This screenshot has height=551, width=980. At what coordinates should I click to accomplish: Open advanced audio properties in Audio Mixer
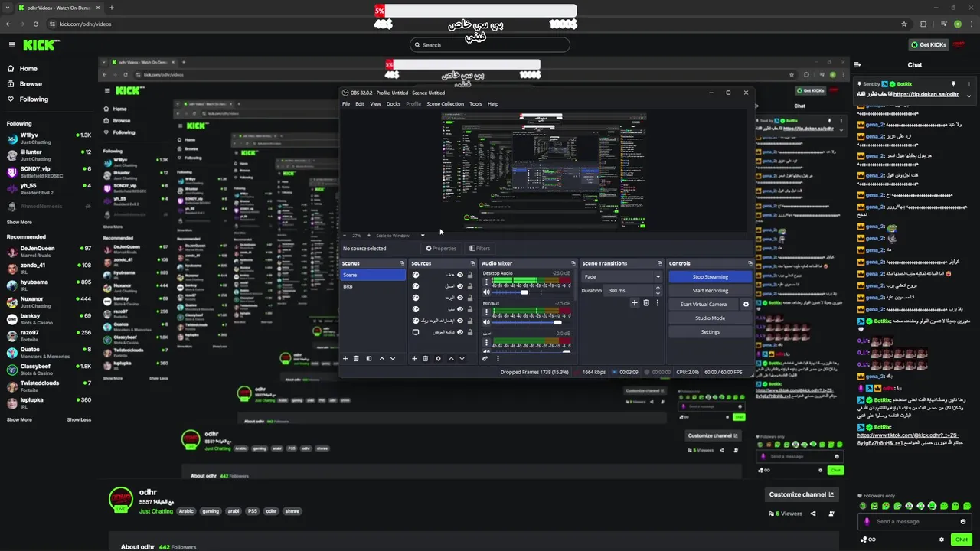485,358
